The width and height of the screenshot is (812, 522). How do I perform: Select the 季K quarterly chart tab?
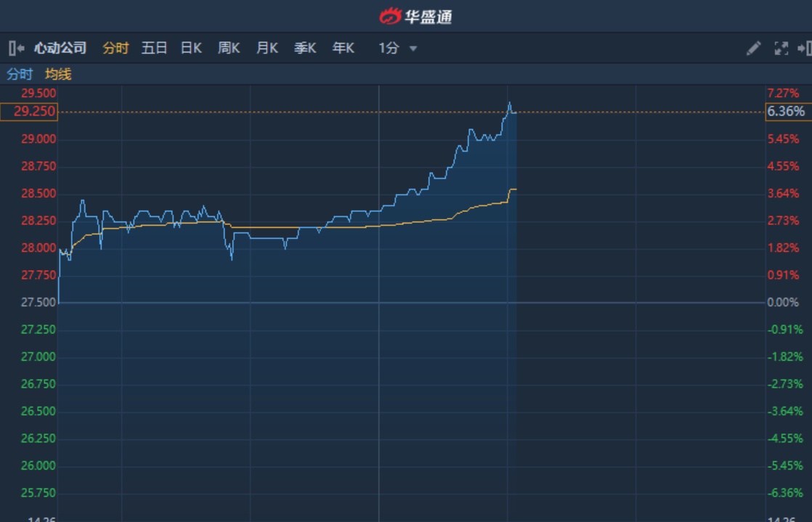tap(305, 49)
